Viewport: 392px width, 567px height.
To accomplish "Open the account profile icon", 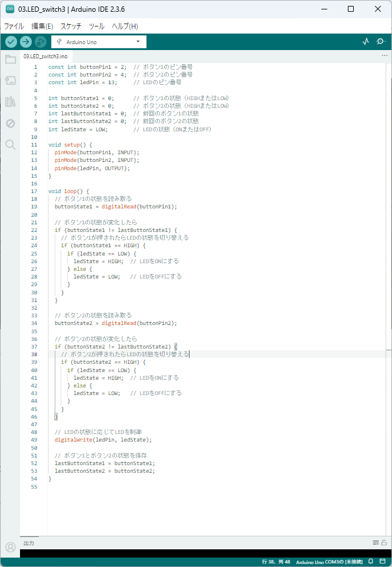I will 11,547.
